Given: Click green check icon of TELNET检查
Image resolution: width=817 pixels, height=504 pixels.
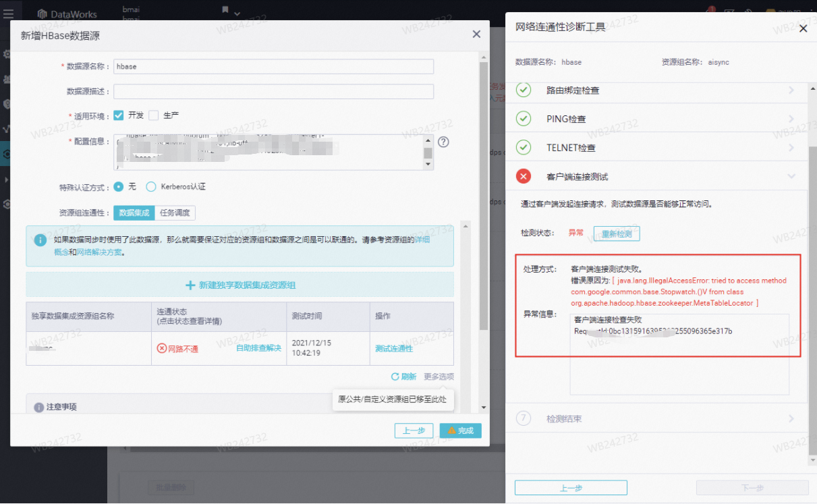Looking at the screenshot, I should pos(524,148).
